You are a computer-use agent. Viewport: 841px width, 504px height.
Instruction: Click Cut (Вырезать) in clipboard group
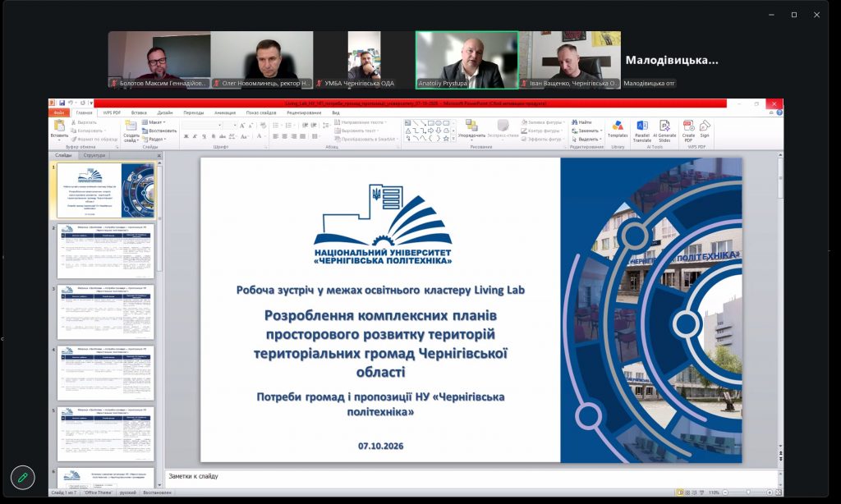(x=85, y=122)
